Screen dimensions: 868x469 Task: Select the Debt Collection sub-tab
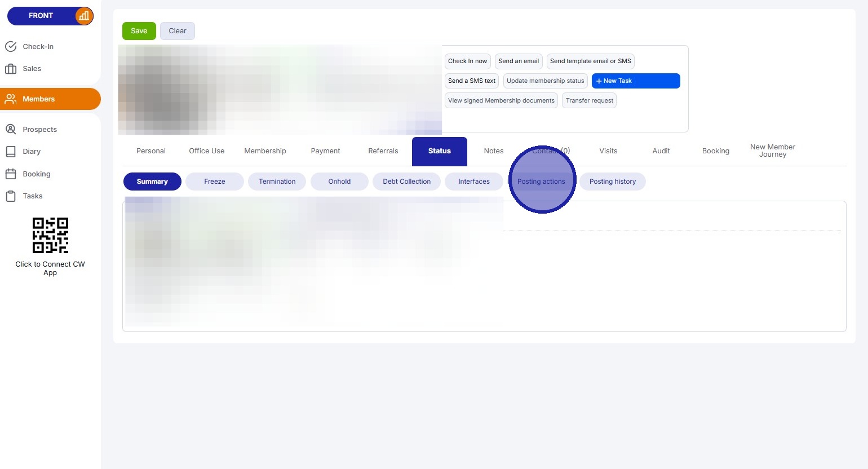407,182
